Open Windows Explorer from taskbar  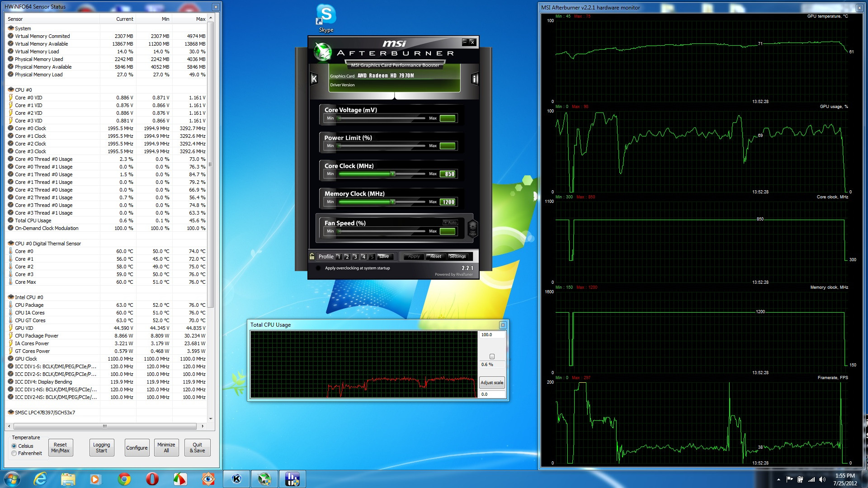pos(68,479)
